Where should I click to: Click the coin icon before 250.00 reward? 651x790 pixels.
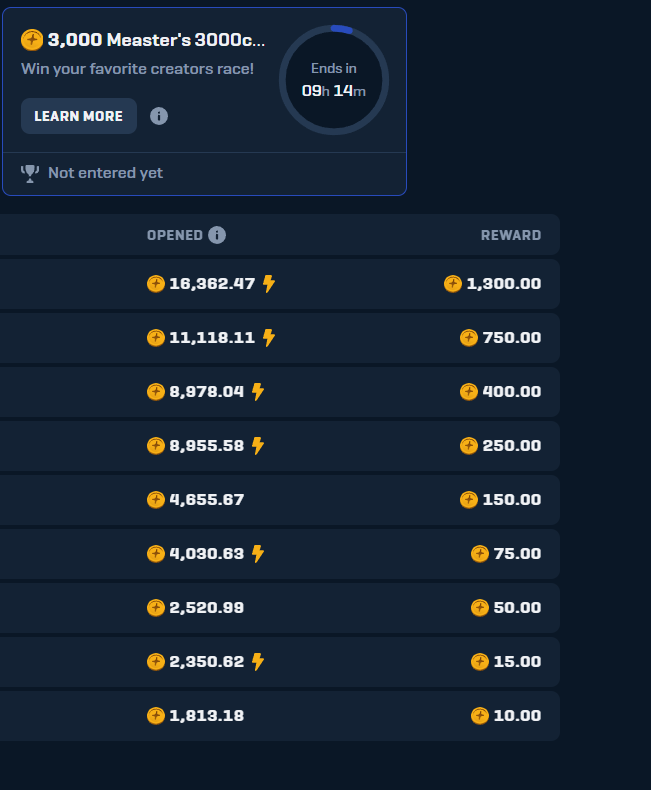click(x=469, y=445)
